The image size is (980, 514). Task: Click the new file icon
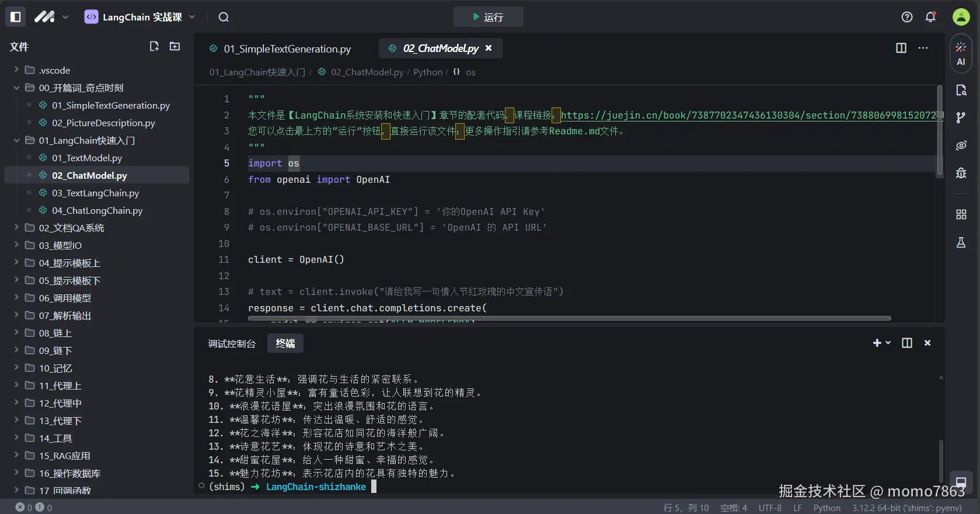click(x=154, y=47)
